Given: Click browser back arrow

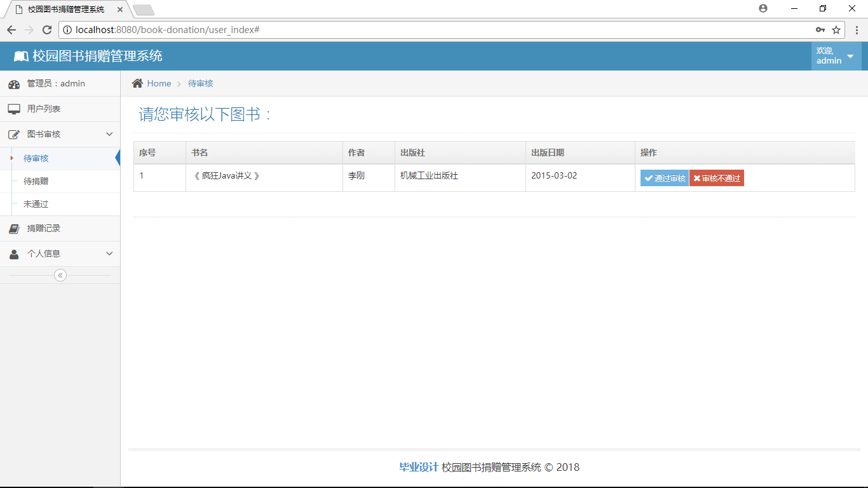Looking at the screenshot, I should 11,30.
